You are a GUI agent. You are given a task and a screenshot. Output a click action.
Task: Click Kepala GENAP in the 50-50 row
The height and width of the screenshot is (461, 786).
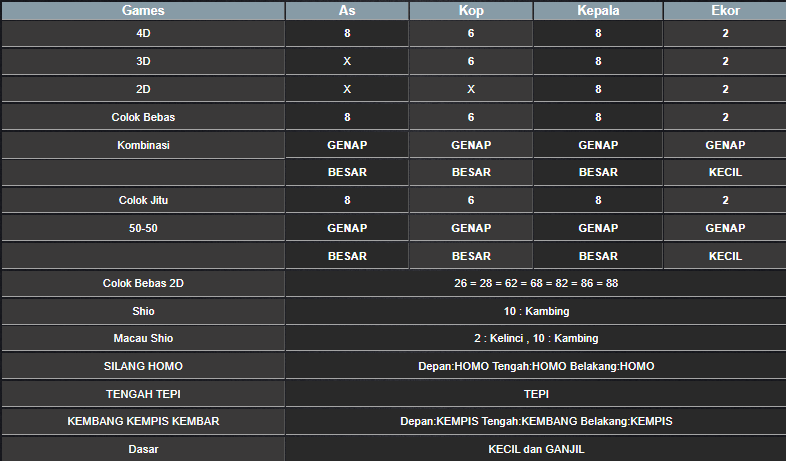click(598, 228)
